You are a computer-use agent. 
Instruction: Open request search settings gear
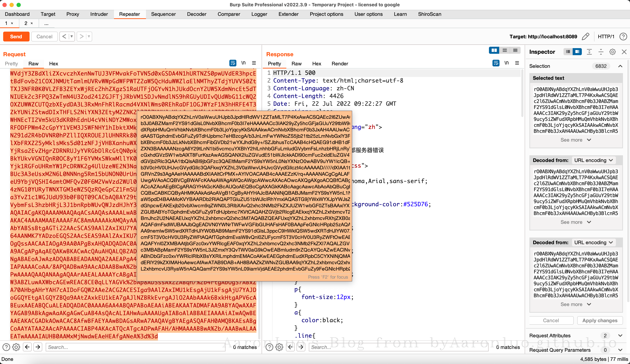click(x=16, y=347)
